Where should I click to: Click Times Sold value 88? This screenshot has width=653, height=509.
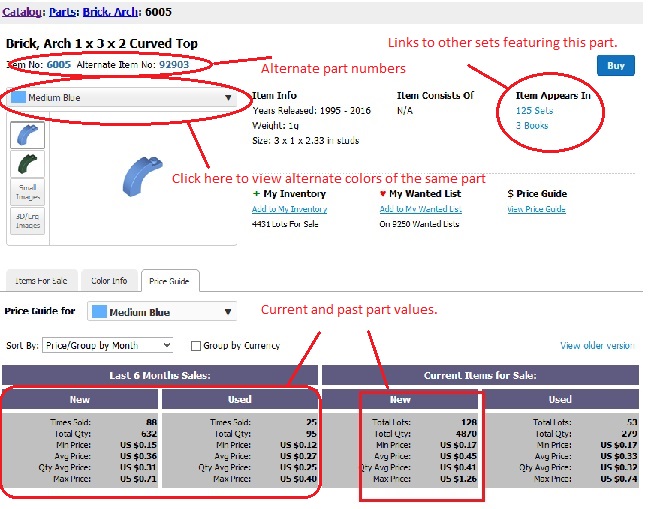[152, 422]
